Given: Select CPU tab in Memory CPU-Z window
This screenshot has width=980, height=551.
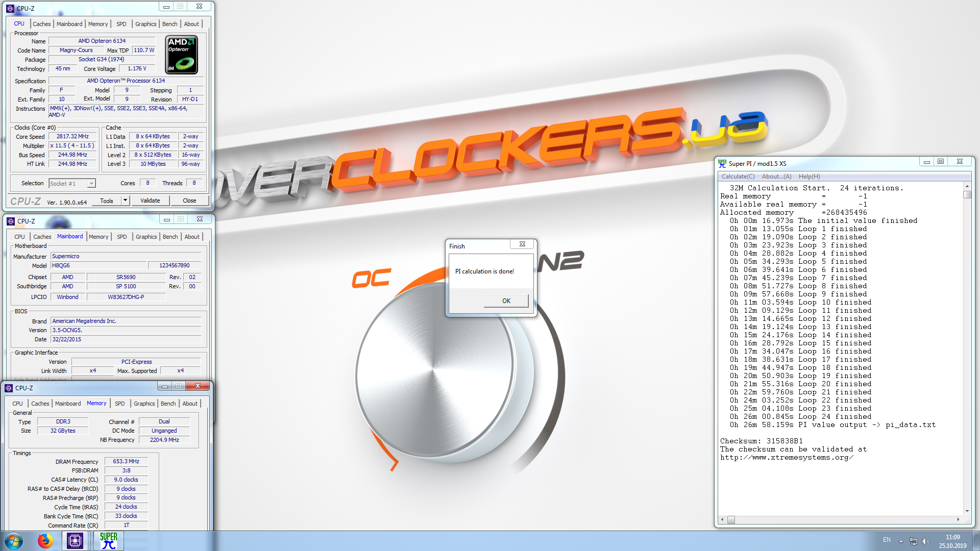Looking at the screenshot, I should point(17,404).
